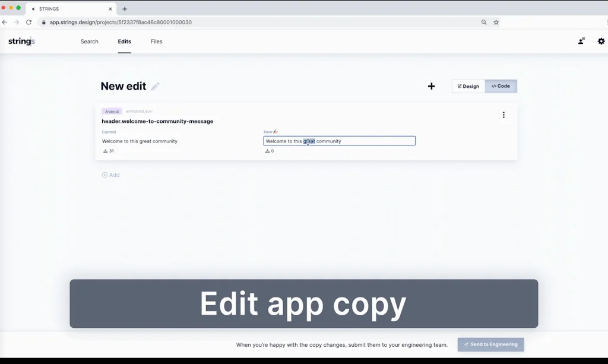Click the strings logo
This screenshot has width=608, height=364.
[x=21, y=42]
